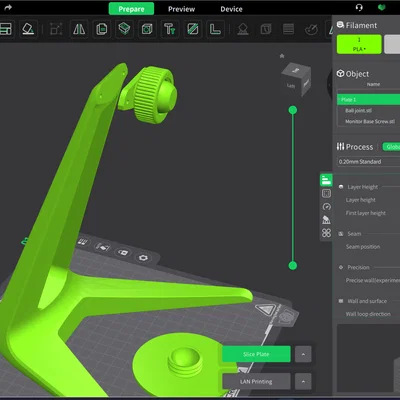The width and height of the screenshot is (400, 400).
Task: Open the Strength settings side icon
Action: pos(326,193)
